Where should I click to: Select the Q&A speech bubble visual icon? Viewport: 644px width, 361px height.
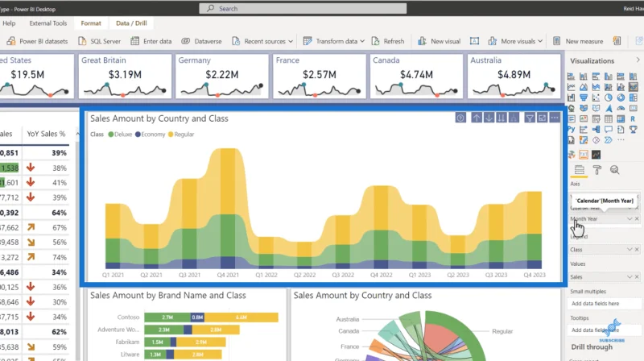609,129
